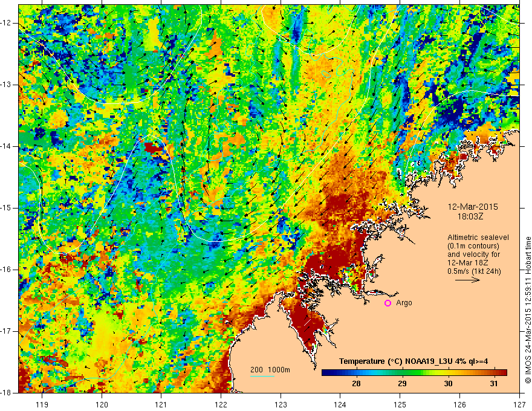The width and height of the screenshot is (532, 411).
Task: Click the 30 value on temperature scale
Action: (x=448, y=384)
